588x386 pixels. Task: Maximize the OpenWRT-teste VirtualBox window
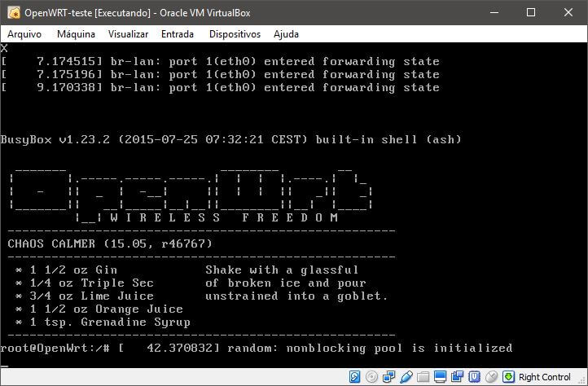coord(531,12)
